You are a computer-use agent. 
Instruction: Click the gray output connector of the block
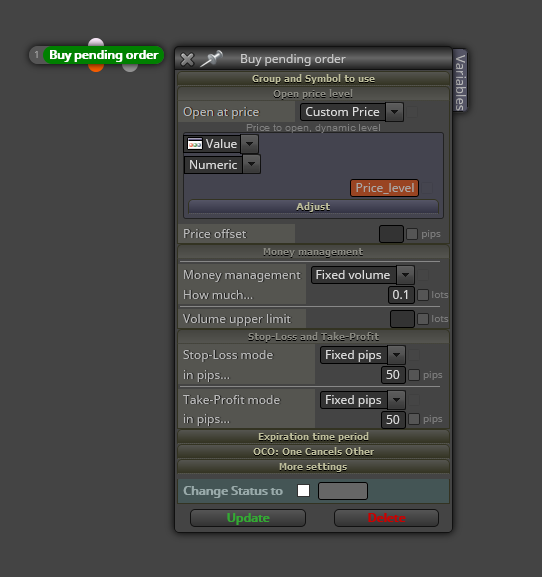pyautogui.click(x=130, y=68)
